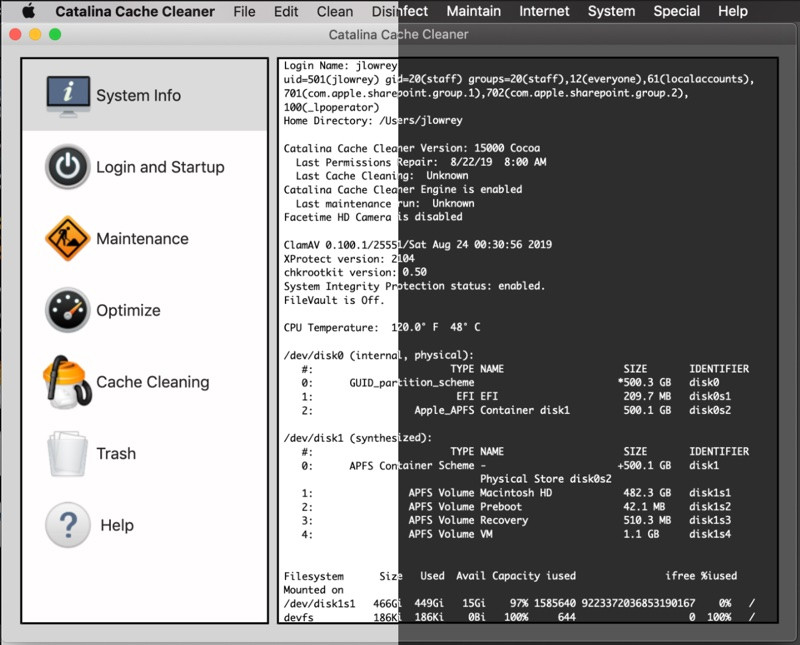Image resolution: width=800 pixels, height=645 pixels.
Task: Click the Maintenance sidebar label
Action: pos(142,238)
